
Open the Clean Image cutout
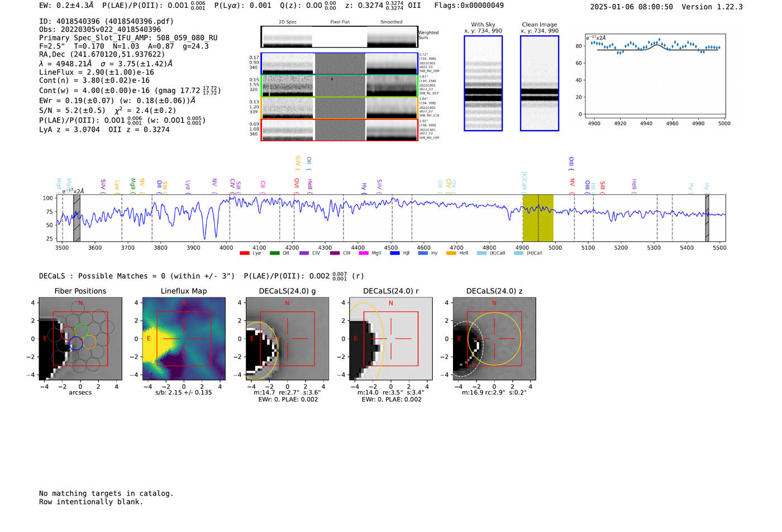pyautogui.click(x=540, y=83)
